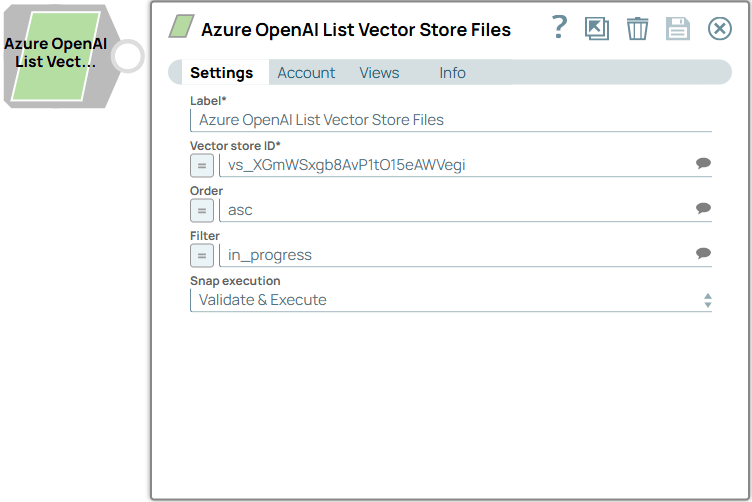
Task: Open suggestions bubble for Filter field
Action: click(703, 254)
